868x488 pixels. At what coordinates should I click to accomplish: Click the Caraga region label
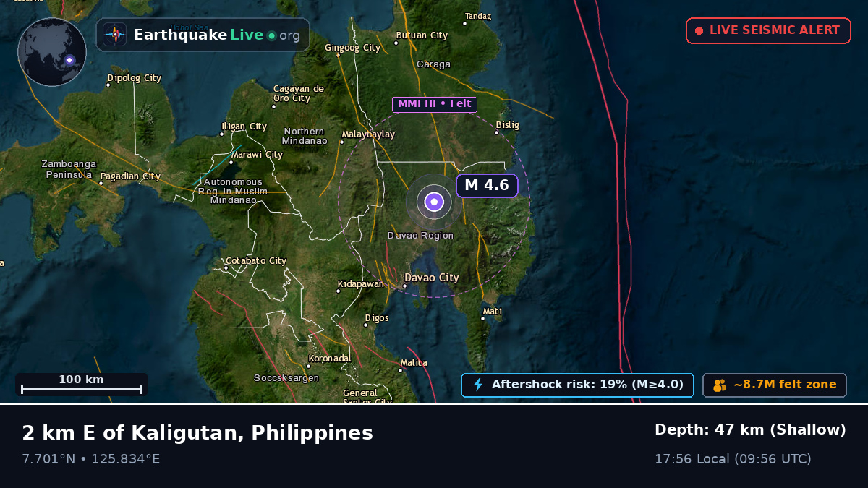coord(434,64)
